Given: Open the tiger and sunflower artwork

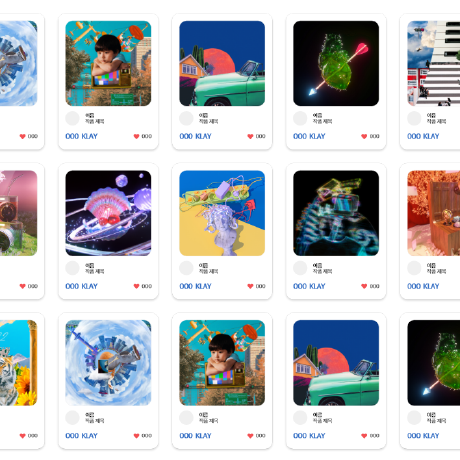Looking at the screenshot, I should coord(18,363).
